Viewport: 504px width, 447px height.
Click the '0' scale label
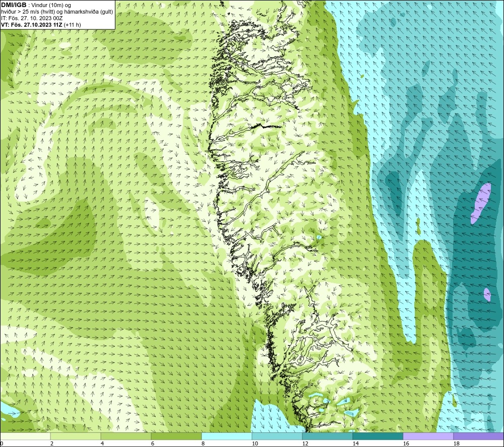(x=2, y=444)
